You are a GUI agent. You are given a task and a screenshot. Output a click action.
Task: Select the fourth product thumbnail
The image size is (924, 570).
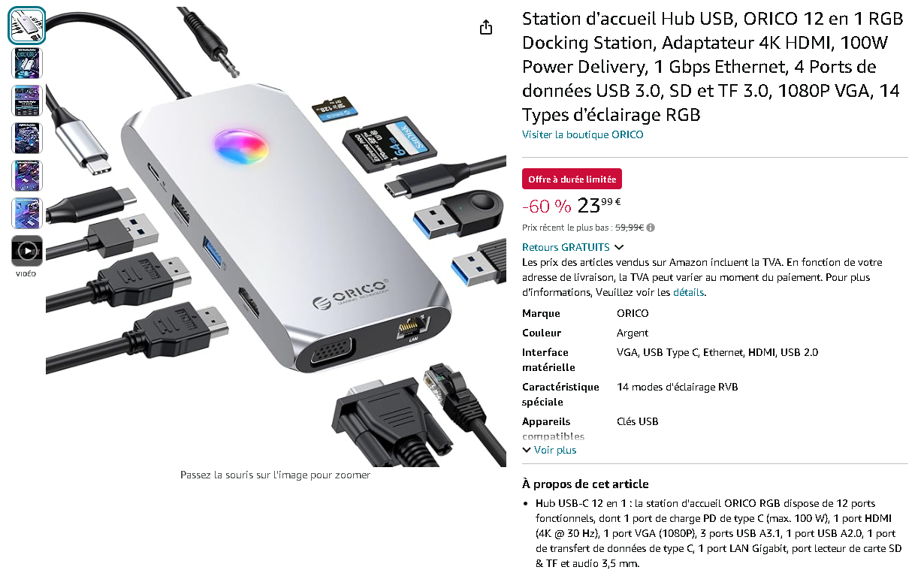click(x=27, y=138)
